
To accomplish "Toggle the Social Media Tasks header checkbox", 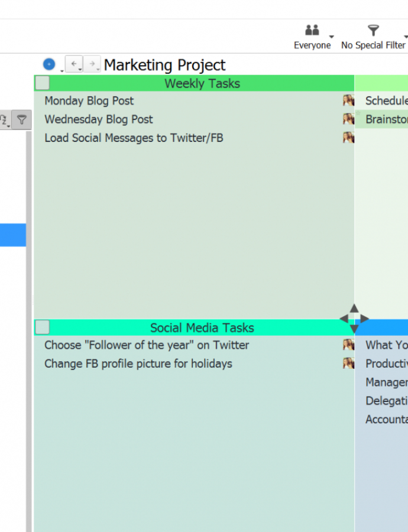I will coord(41,327).
